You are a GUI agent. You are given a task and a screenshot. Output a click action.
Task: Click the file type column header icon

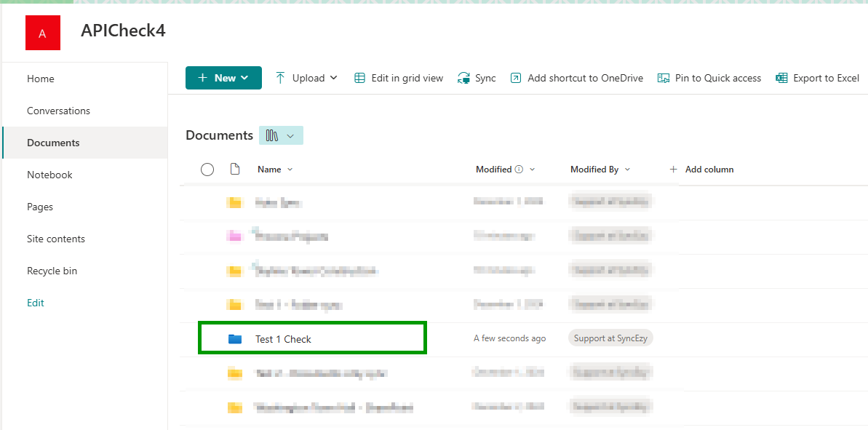(x=234, y=170)
